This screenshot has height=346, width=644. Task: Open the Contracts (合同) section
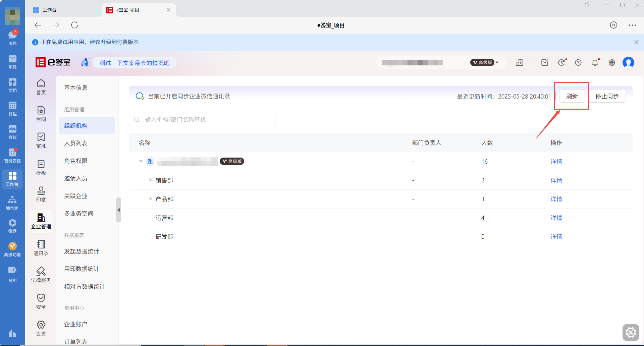pos(41,114)
